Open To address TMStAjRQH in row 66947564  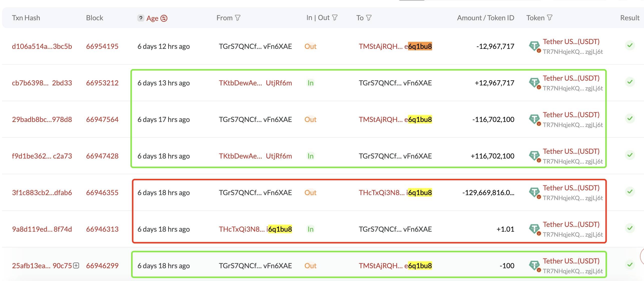coord(395,119)
